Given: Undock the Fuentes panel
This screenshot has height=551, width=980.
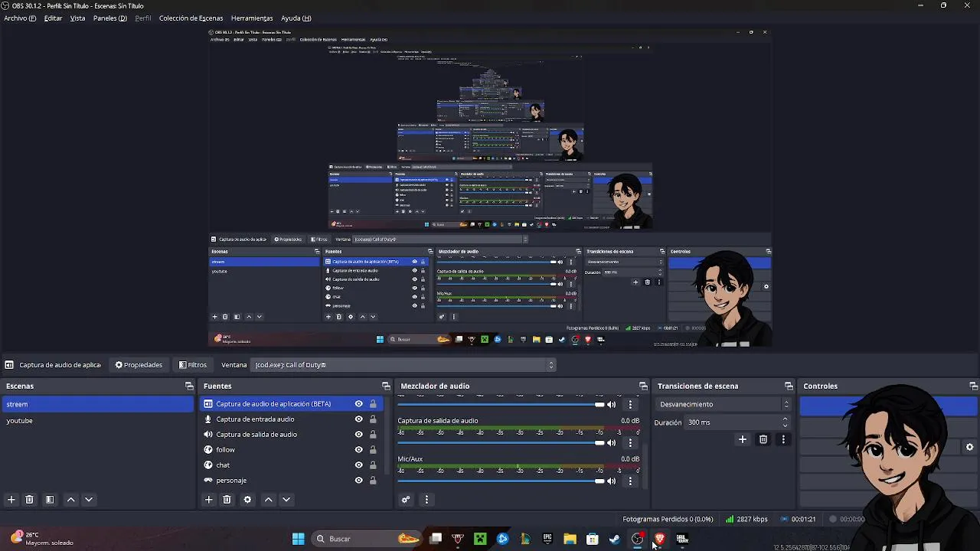Looking at the screenshot, I should tap(386, 386).
